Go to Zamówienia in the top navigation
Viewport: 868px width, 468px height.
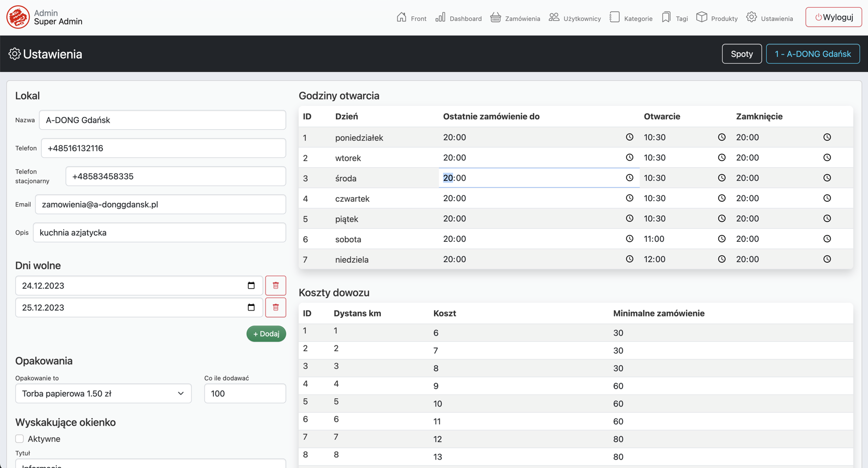(x=515, y=18)
